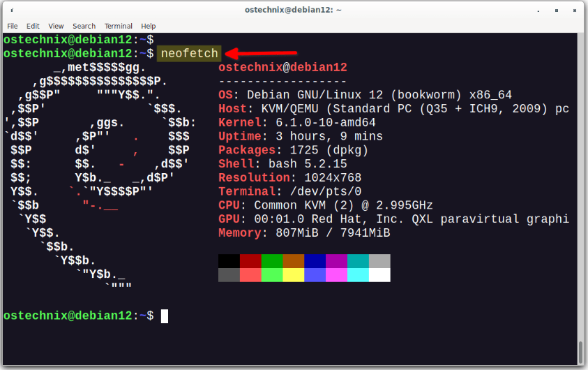
Task: Minimize the terminal window
Action: tap(538, 10)
